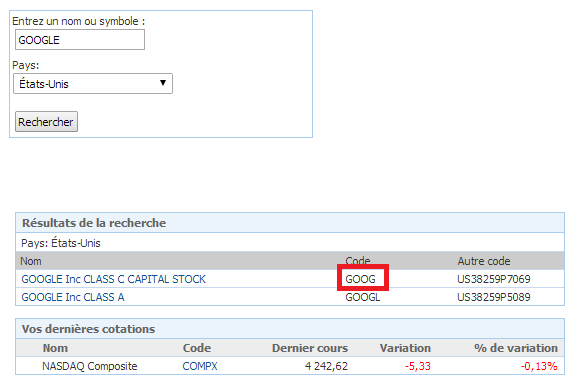The image size is (570, 385).
Task: Click the Résultats de la recherche heading
Action: point(94,223)
